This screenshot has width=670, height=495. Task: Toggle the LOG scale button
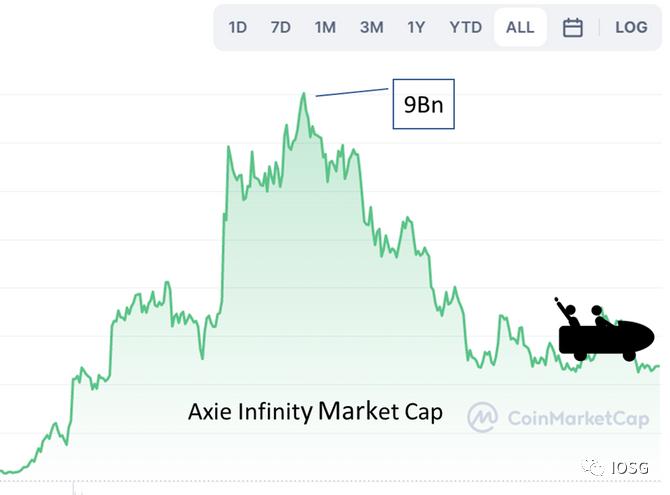631,28
